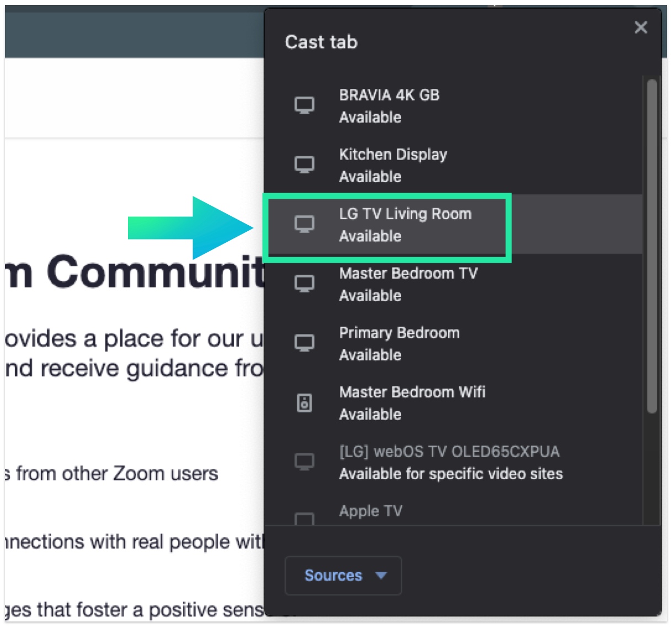Screen dimensions: 672x627
Task: Cast to LG TV Living Room
Action: tap(405, 225)
